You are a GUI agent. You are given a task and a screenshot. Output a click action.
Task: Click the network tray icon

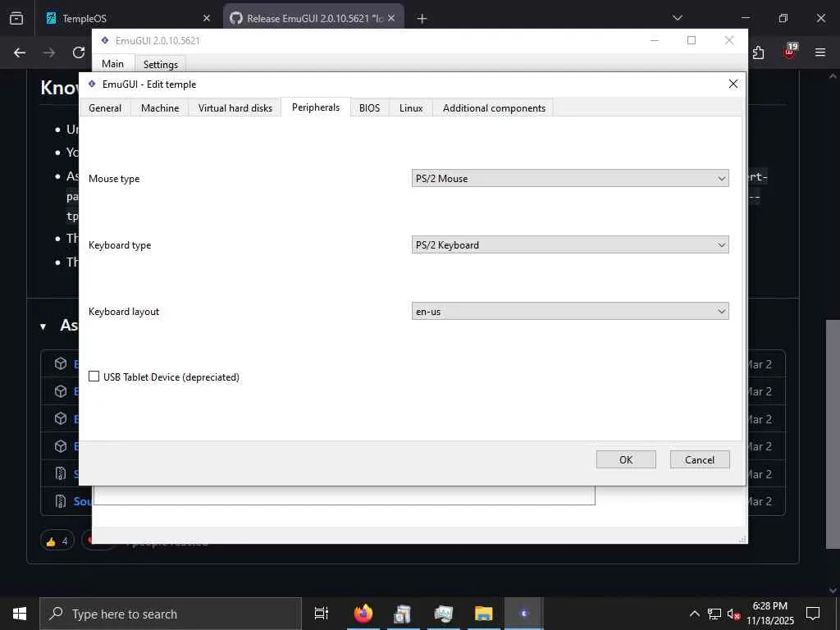coord(714,614)
